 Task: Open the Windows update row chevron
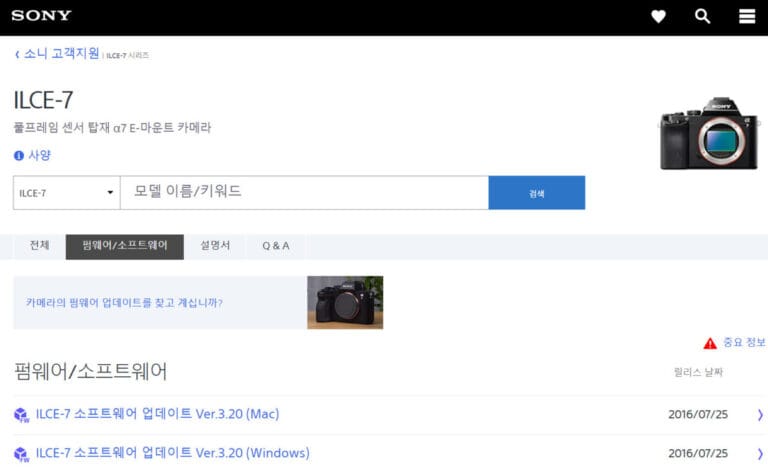tap(760, 454)
